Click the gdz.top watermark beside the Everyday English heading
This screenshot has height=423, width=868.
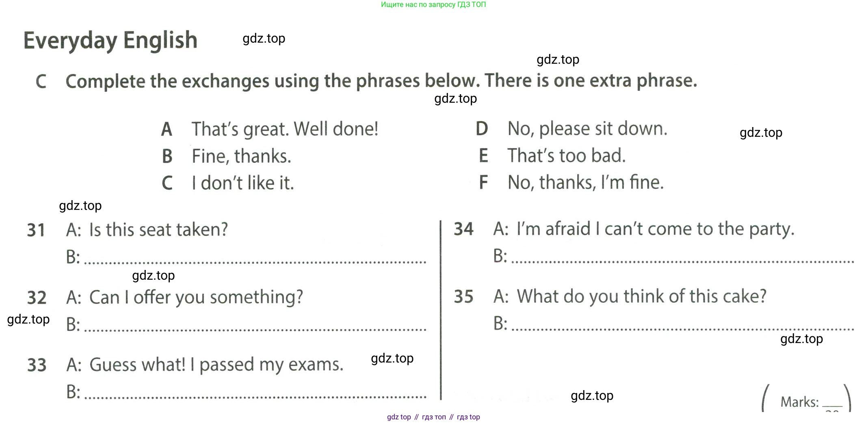[264, 39]
